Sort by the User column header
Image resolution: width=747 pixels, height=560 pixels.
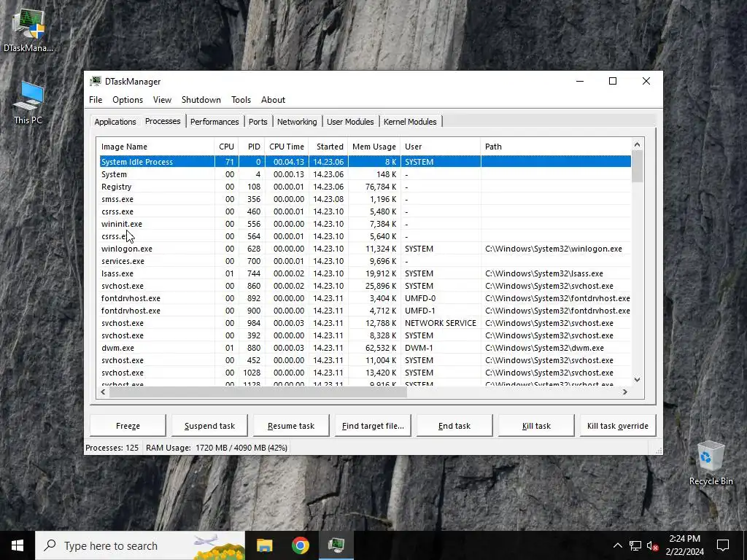pos(441,147)
